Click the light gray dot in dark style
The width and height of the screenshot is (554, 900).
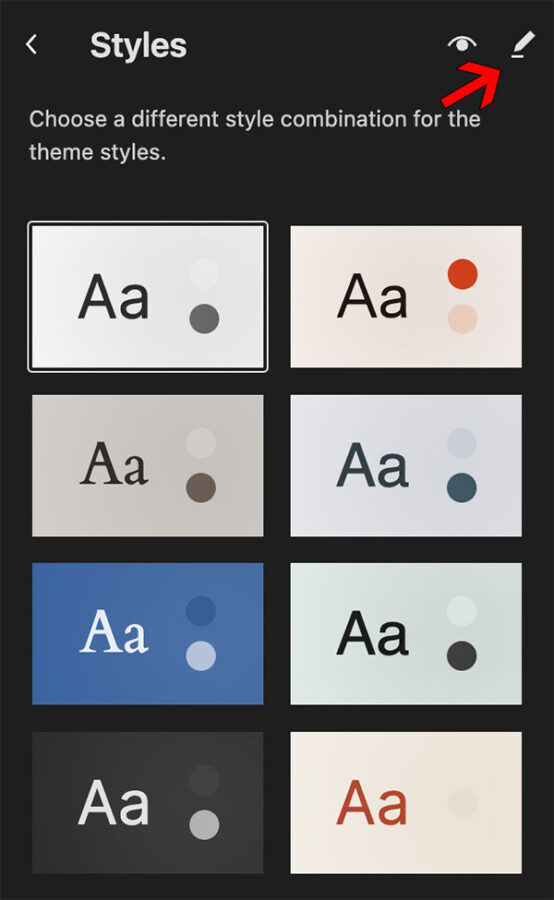[x=204, y=825]
